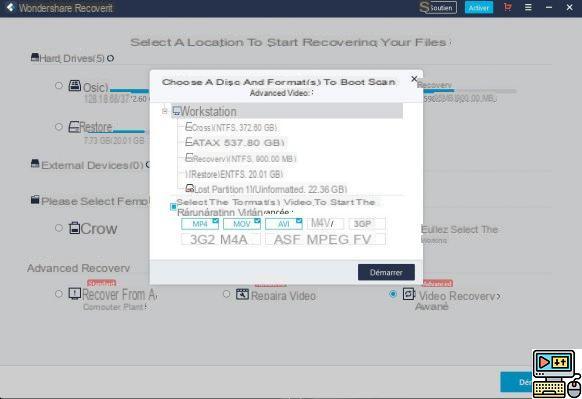Enable the 3GP format option
Viewport: 582px width, 399px height.
[x=367, y=223]
